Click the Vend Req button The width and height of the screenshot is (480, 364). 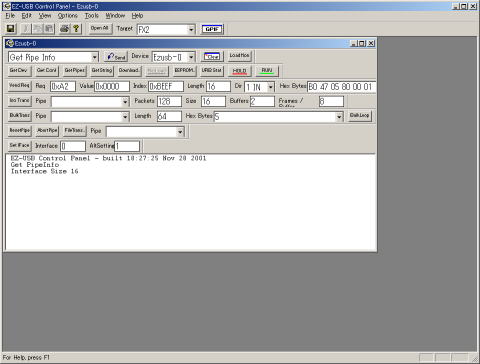pos(20,86)
